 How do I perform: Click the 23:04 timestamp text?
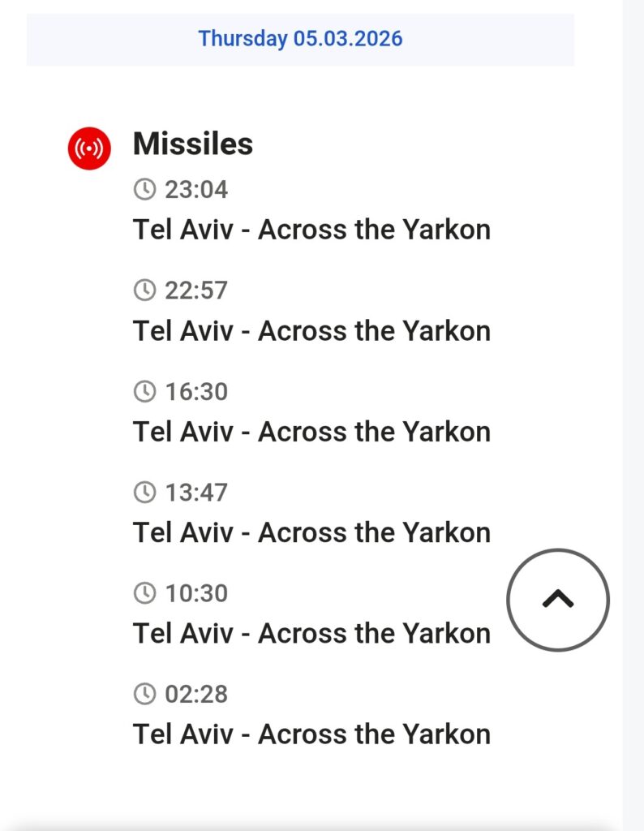[196, 190]
